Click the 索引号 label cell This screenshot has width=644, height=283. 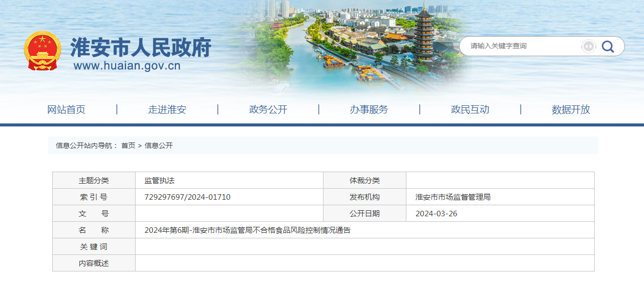94,197
